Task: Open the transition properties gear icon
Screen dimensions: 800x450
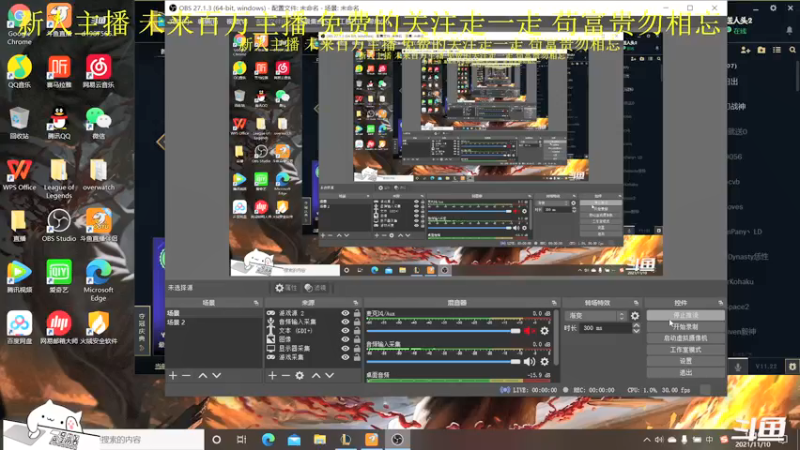Action: pyautogui.click(x=635, y=316)
